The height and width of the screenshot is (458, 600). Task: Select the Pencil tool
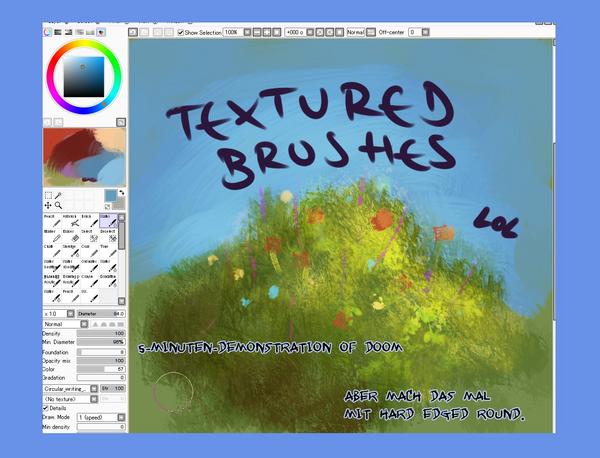[x=52, y=221]
